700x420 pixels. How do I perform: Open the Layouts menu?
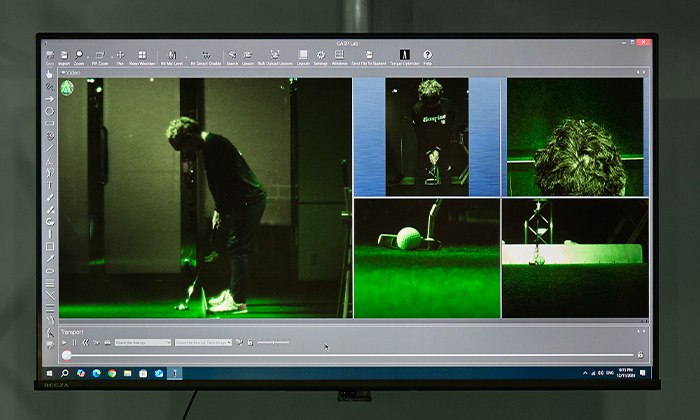point(302,57)
